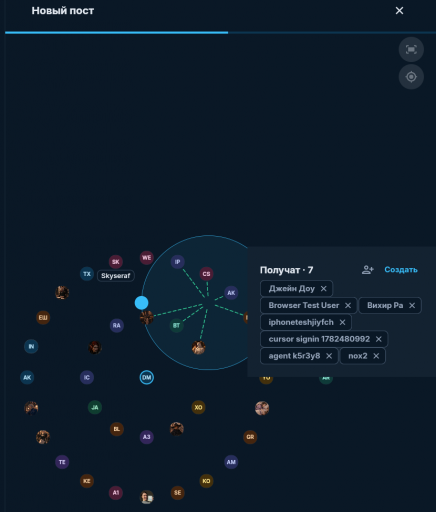Screen dimensions: 436x512
Task: Remove nox2 recipient chip
Action: pos(376,356)
